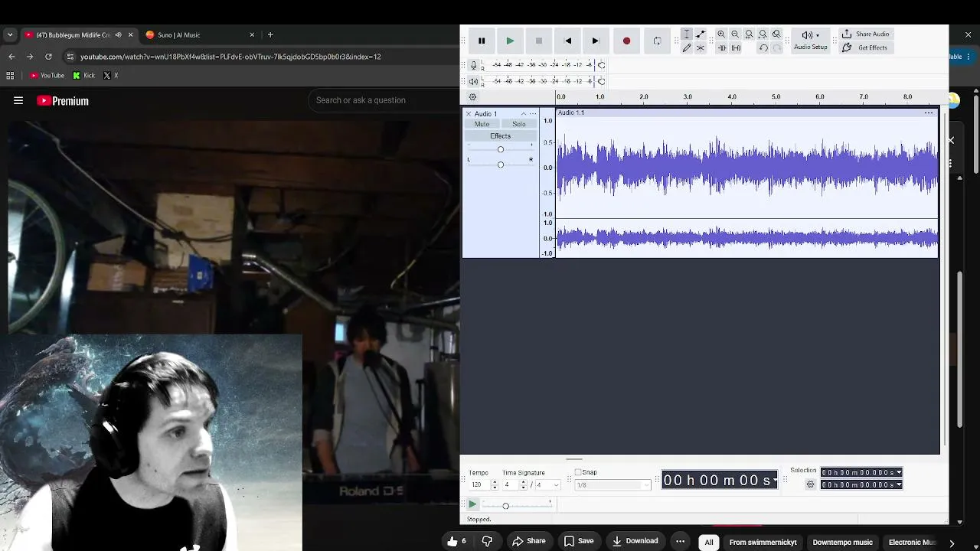
Task: Open a new browser tab
Action: pyautogui.click(x=270, y=34)
